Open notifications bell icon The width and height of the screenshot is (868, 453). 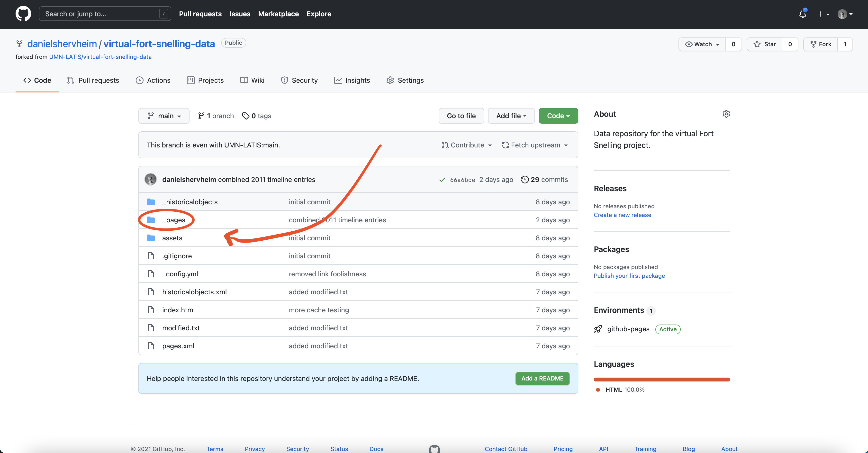pyautogui.click(x=803, y=14)
